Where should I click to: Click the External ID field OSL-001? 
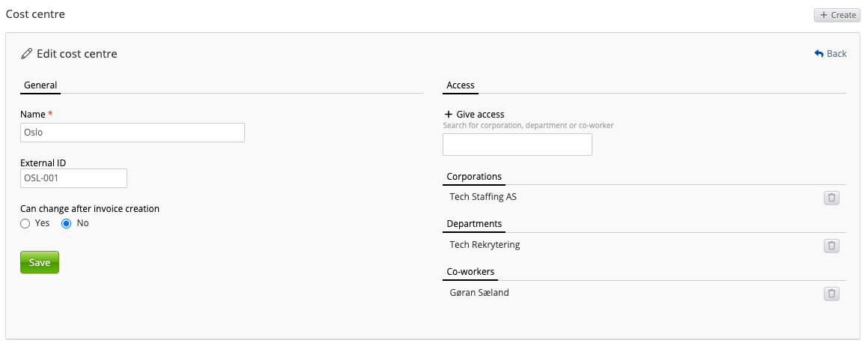[73, 178]
